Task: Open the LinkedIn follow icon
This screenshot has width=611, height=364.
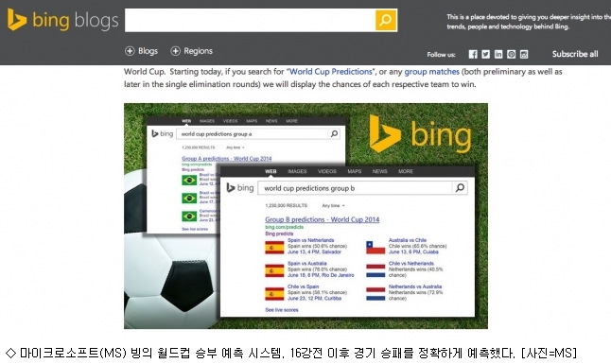Action: tap(498, 54)
